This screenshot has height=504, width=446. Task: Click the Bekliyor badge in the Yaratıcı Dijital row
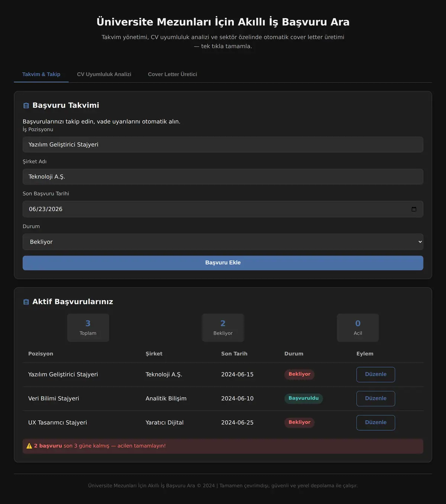(x=300, y=423)
